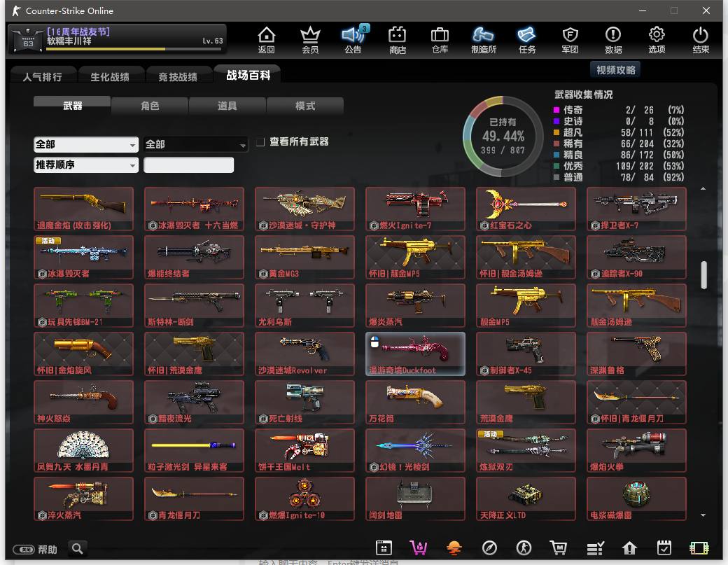728x565 pixels.
Task: Open the first 全部 category dropdown
Action: (x=86, y=144)
